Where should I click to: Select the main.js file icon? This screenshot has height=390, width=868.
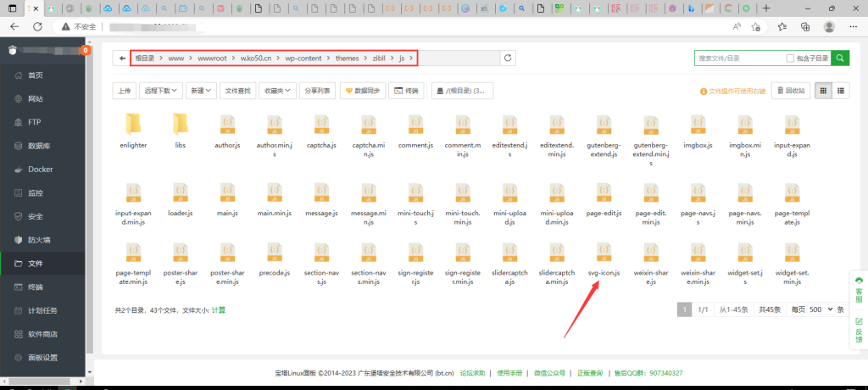coord(227,193)
